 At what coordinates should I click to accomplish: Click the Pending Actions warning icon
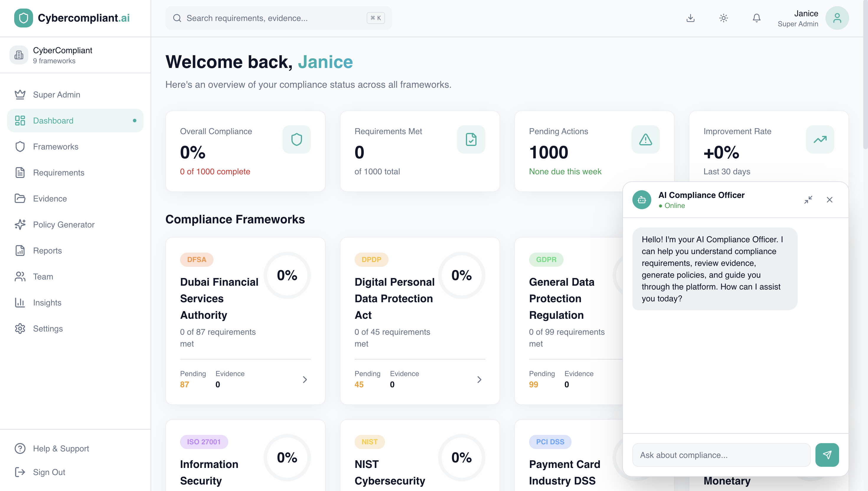tap(645, 139)
